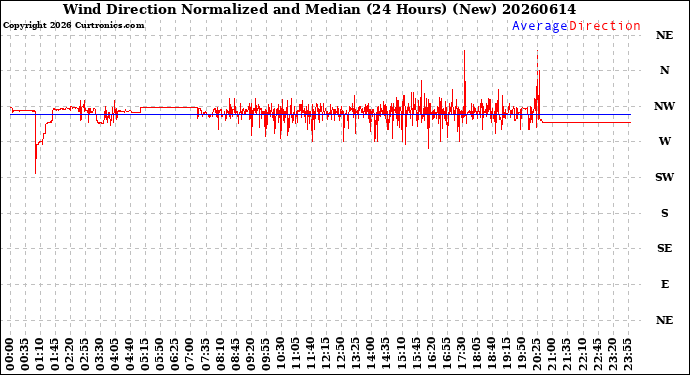Select the NW direction axis label

pos(664,106)
